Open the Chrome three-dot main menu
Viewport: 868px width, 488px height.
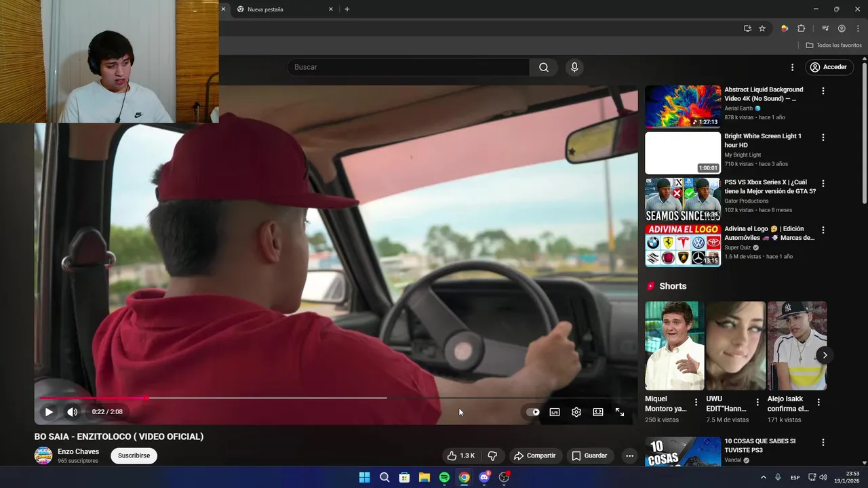pyautogui.click(x=858, y=28)
